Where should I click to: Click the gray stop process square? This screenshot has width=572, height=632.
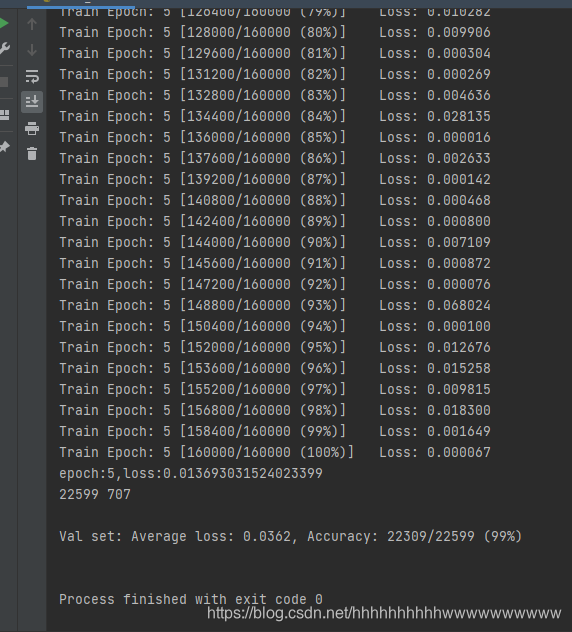tap(4, 82)
